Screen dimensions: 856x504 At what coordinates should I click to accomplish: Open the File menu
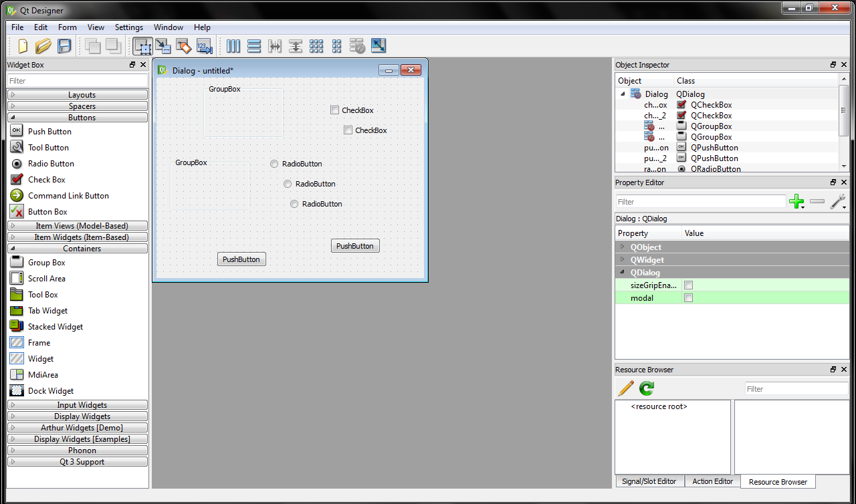point(17,27)
